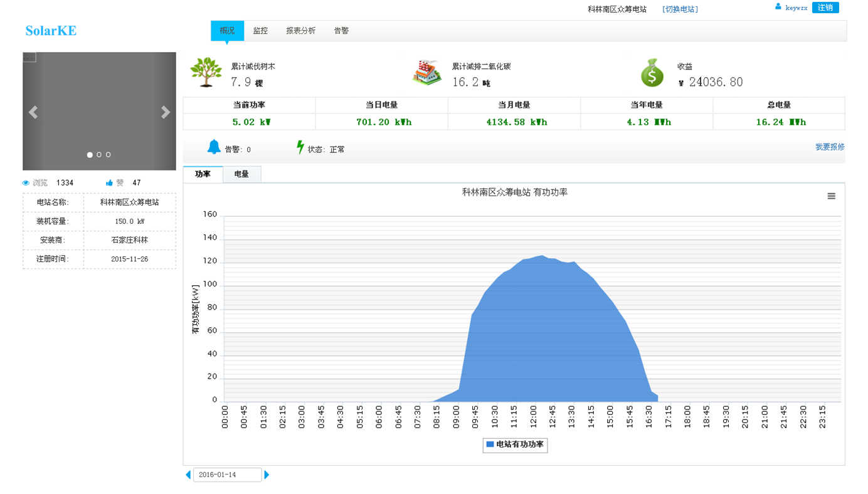Go to the previous date
The image size is (868, 494).
[x=188, y=475]
